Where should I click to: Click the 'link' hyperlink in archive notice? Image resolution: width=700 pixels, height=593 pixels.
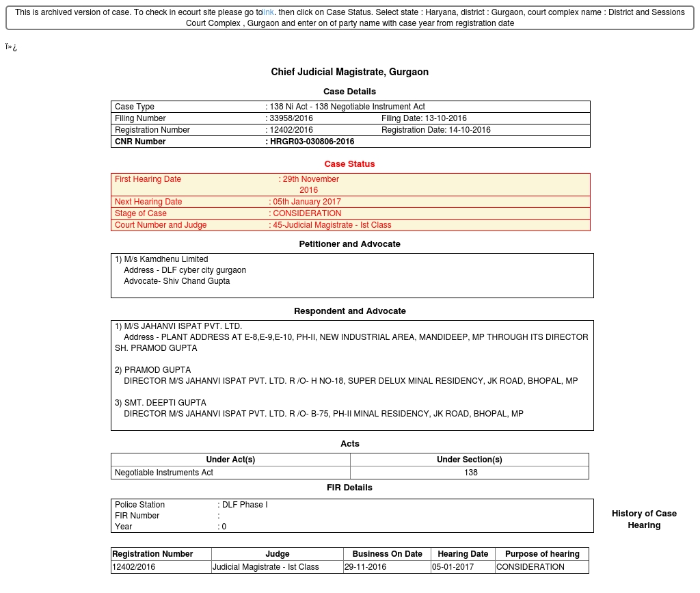coord(268,12)
